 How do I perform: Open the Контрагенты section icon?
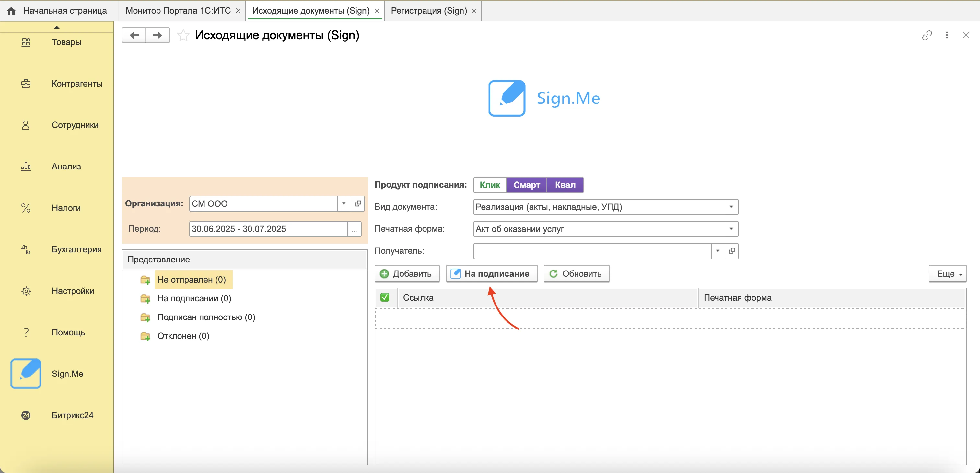[26, 84]
